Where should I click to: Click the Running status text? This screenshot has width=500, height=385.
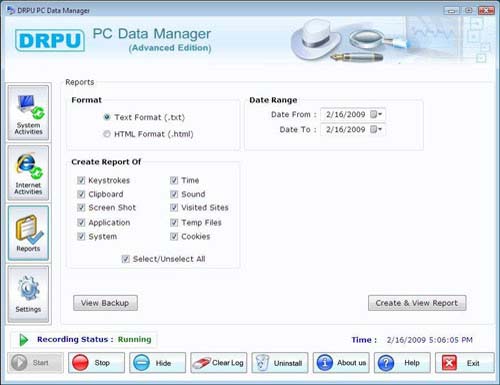[134, 339]
